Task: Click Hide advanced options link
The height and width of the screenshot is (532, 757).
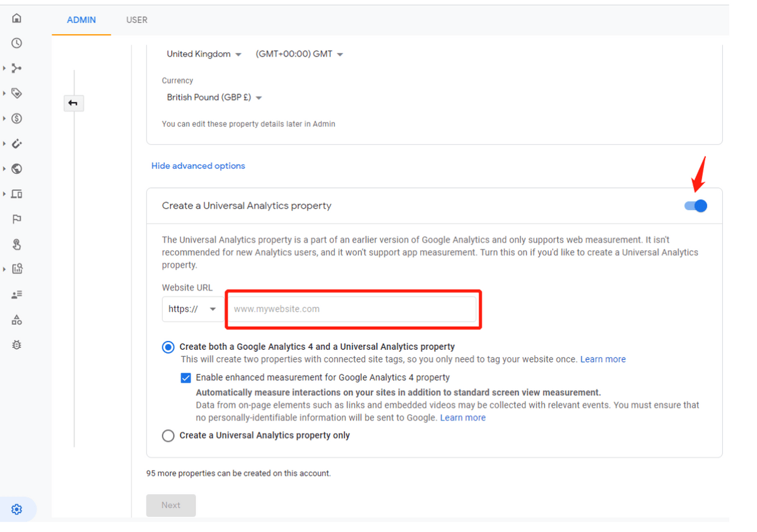Action: point(198,166)
